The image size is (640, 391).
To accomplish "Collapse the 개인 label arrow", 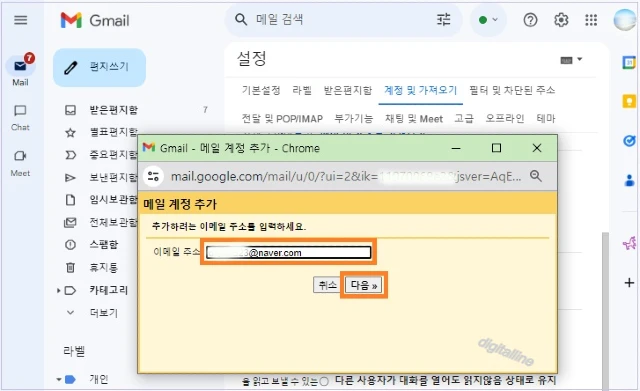I will 59,379.
